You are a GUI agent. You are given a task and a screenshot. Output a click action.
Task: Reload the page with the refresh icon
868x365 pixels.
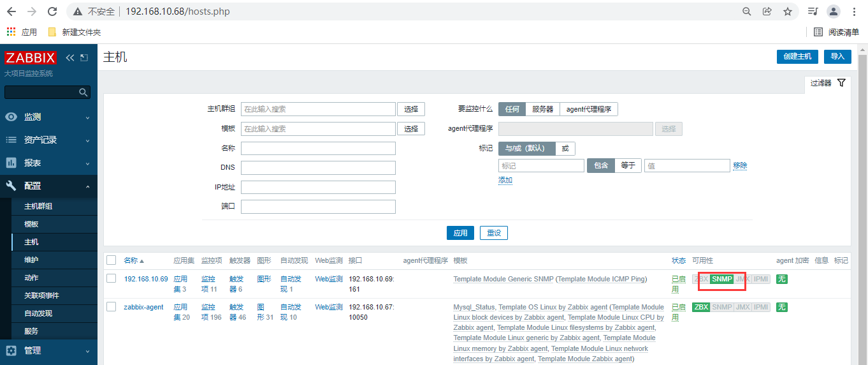[52, 11]
